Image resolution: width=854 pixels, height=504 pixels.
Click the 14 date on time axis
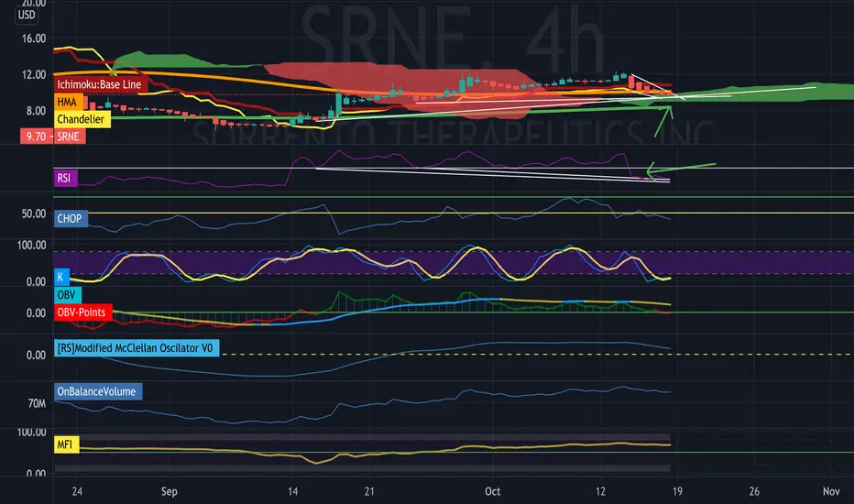click(292, 491)
